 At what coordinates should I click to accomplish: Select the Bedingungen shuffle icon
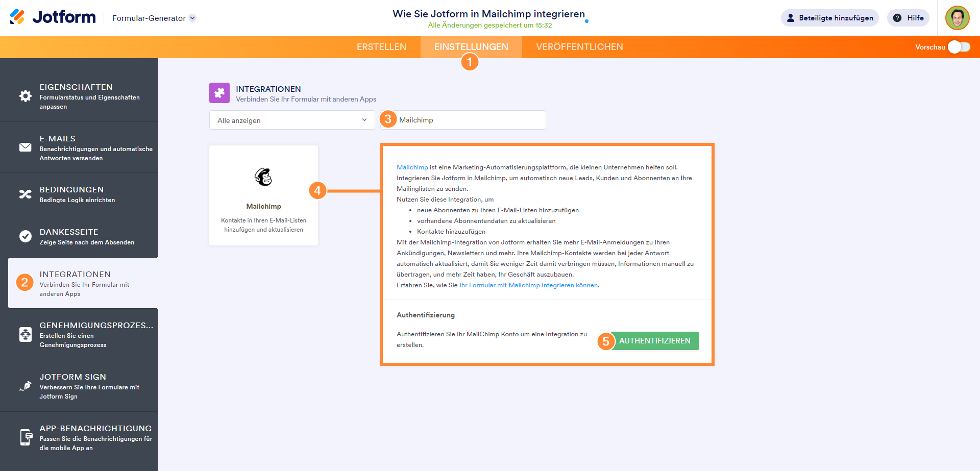pos(26,194)
